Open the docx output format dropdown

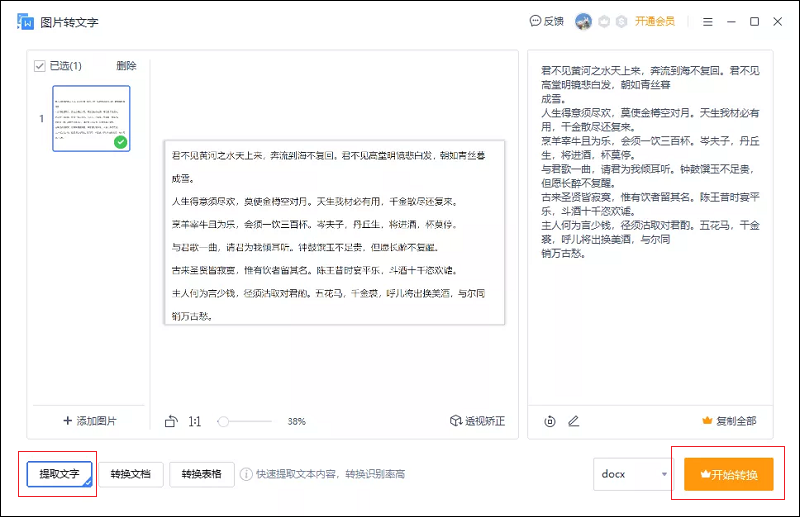point(633,474)
